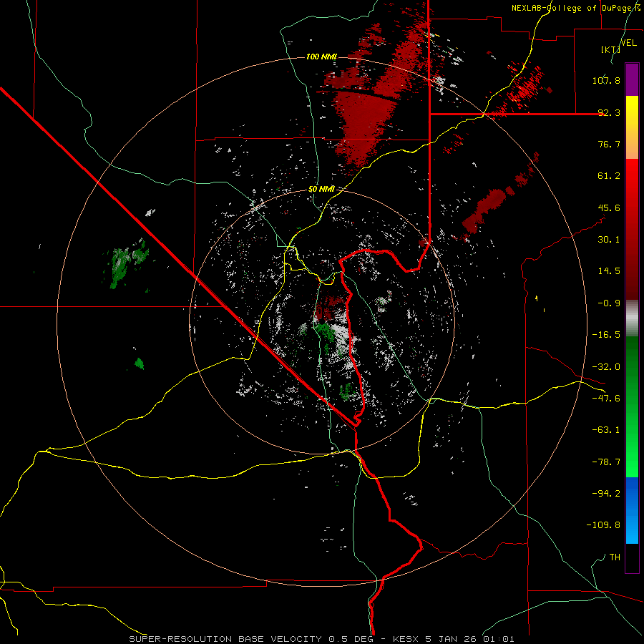The width and height of the screenshot is (644, 644).
Task: Click the -109.8 legend value
Action: (x=603, y=525)
